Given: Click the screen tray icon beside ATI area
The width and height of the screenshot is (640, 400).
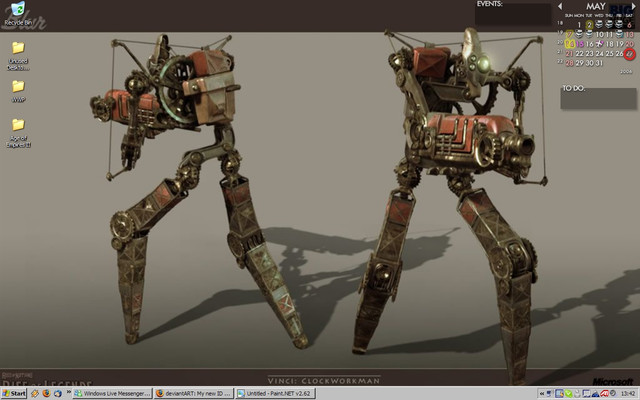Looking at the screenshot, I should [587, 393].
